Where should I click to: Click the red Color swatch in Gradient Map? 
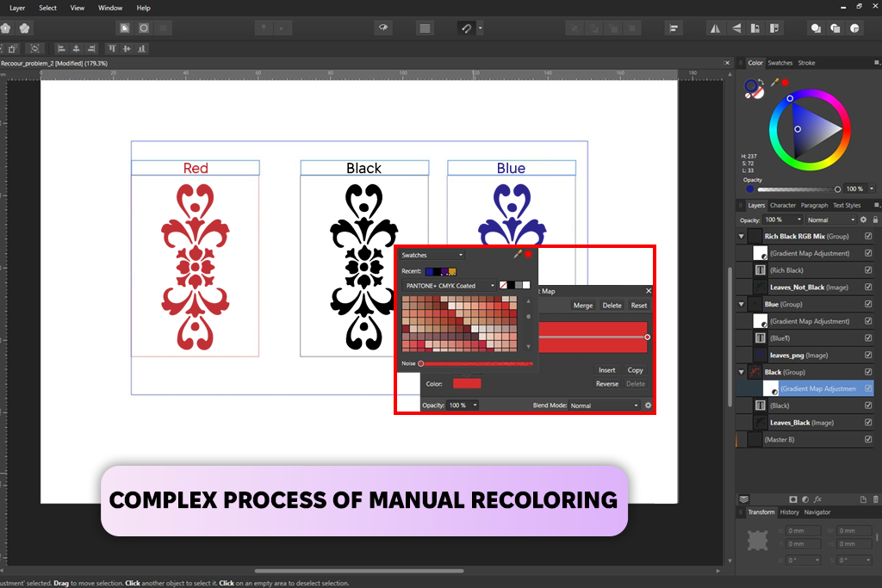[467, 384]
